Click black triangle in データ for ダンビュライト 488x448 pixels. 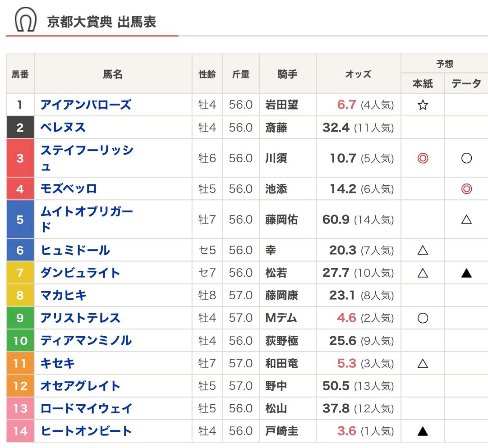coord(466,273)
